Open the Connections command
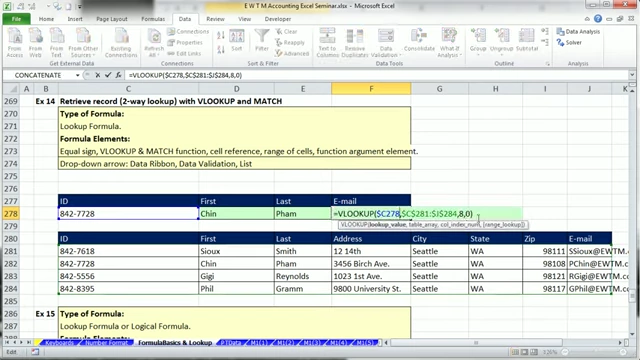Image resolution: width=640 pixels, height=360 pixels. pos(188,31)
